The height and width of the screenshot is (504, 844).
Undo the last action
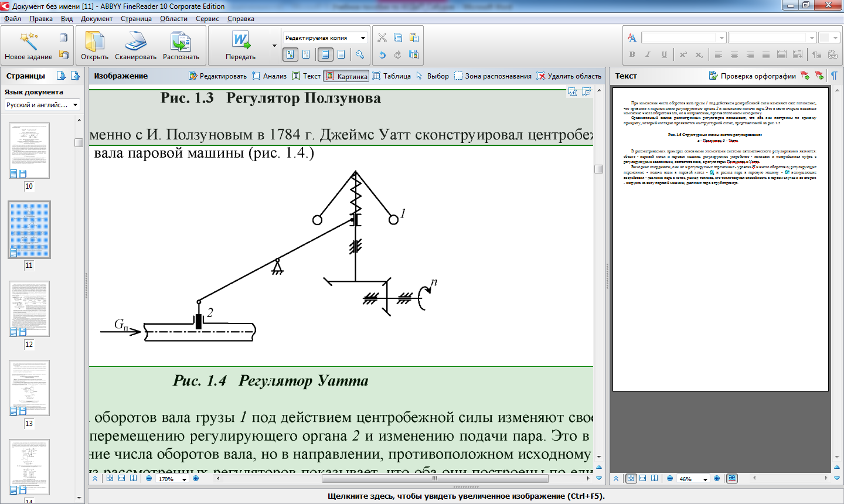pyautogui.click(x=382, y=55)
